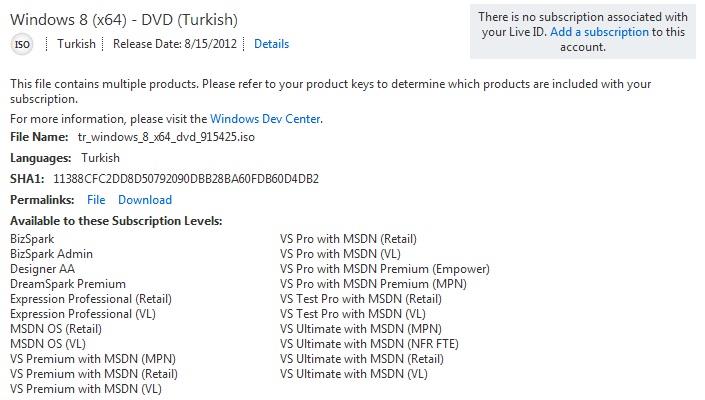Click the ISO file type icon
This screenshot has height=400, width=705.
click(x=21, y=44)
